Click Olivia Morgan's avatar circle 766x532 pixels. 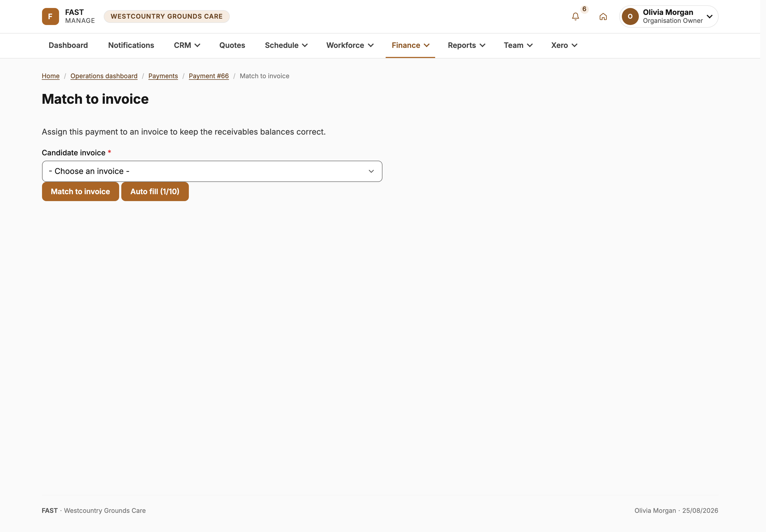point(630,16)
